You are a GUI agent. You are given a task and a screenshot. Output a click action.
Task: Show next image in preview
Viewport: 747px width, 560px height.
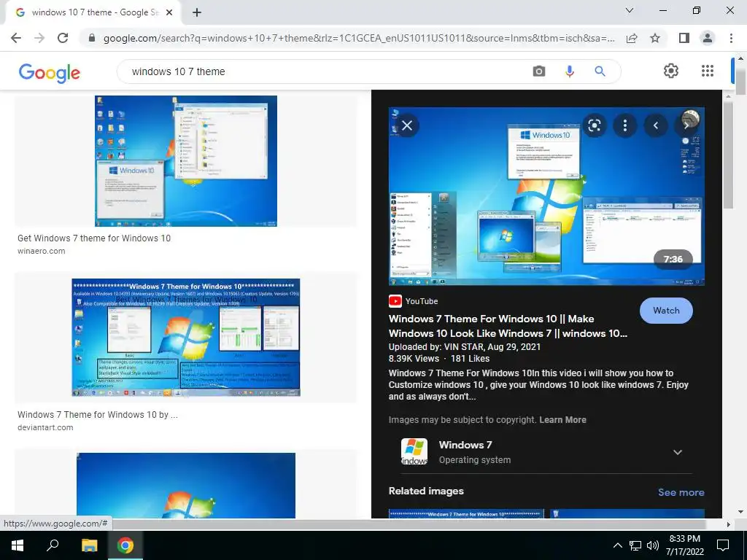(686, 125)
